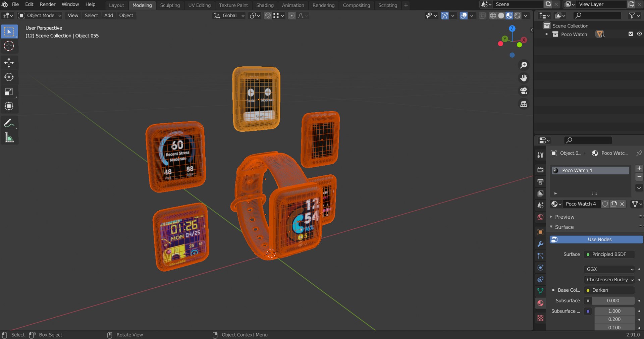This screenshot has width=644, height=339.
Task: Choose the Move tool
Action: click(x=9, y=63)
